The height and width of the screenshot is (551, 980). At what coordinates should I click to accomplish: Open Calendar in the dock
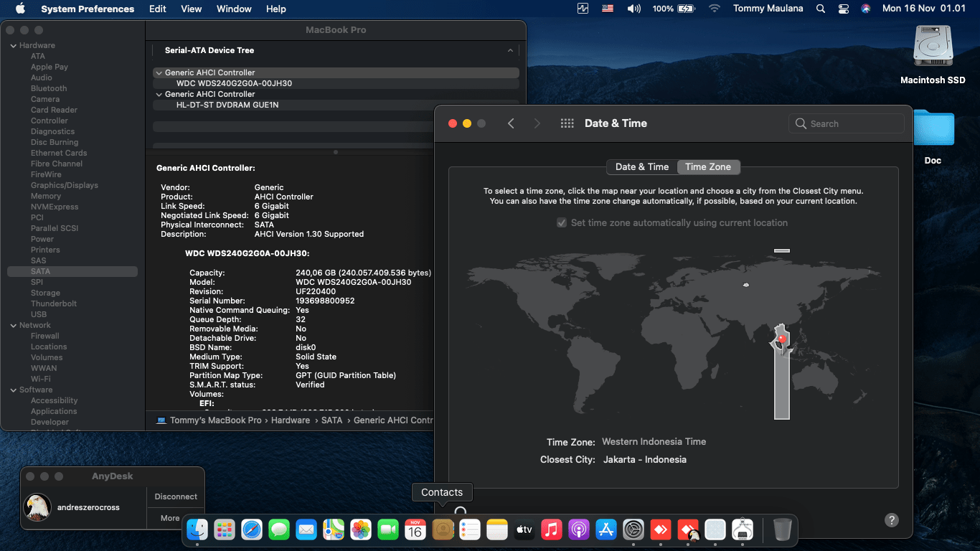click(x=415, y=530)
